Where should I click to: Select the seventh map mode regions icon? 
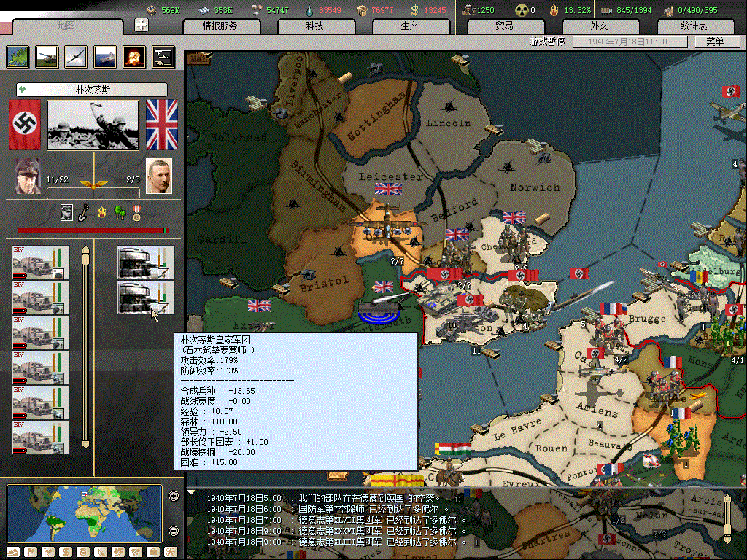119,553
